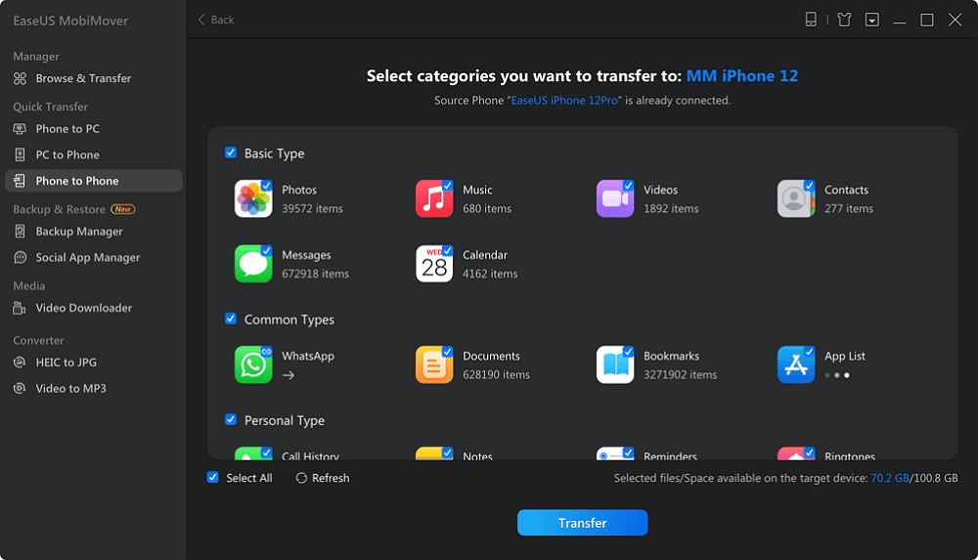Click the Messages category icon

(x=253, y=264)
